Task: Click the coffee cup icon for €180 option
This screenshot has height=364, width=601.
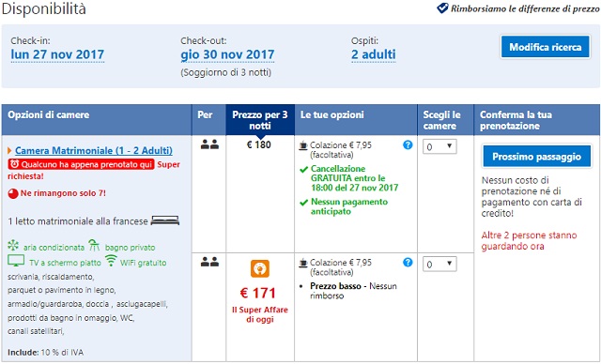Action: (x=303, y=145)
